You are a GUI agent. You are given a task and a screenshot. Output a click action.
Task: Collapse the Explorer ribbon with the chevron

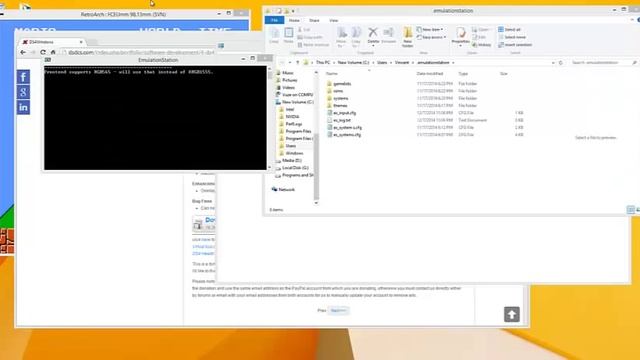pyautogui.click(x=632, y=20)
